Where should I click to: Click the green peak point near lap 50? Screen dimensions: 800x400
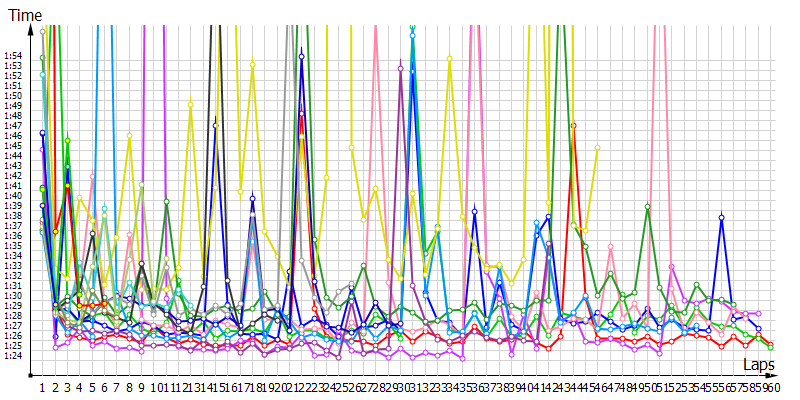pyautogui.click(x=648, y=206)
